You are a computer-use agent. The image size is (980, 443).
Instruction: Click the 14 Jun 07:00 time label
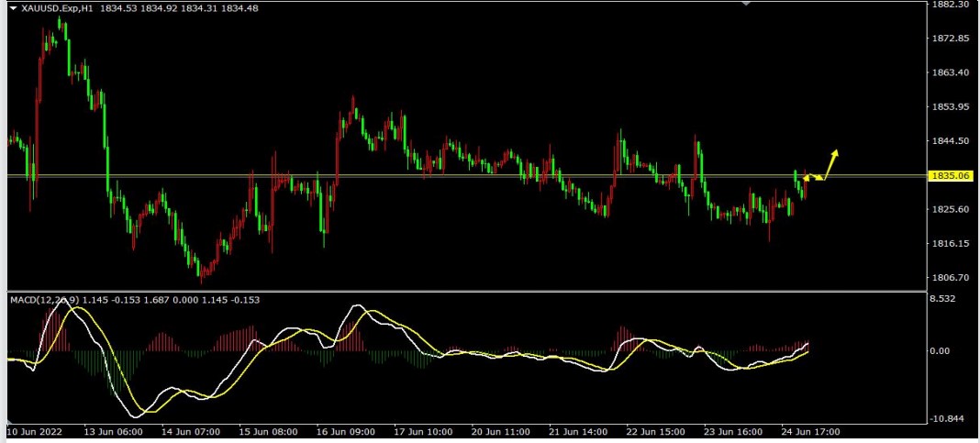[191, 432]
